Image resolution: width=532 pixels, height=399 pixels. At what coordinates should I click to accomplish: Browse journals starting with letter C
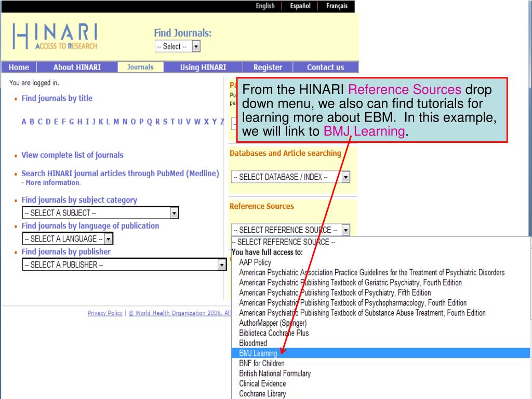point(40,122)
